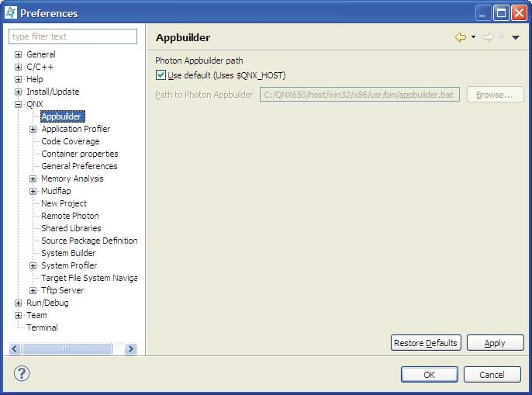The image size is (532, 395).
Task: Select Code Coverage preference page
Action: [x=70, y=141]
